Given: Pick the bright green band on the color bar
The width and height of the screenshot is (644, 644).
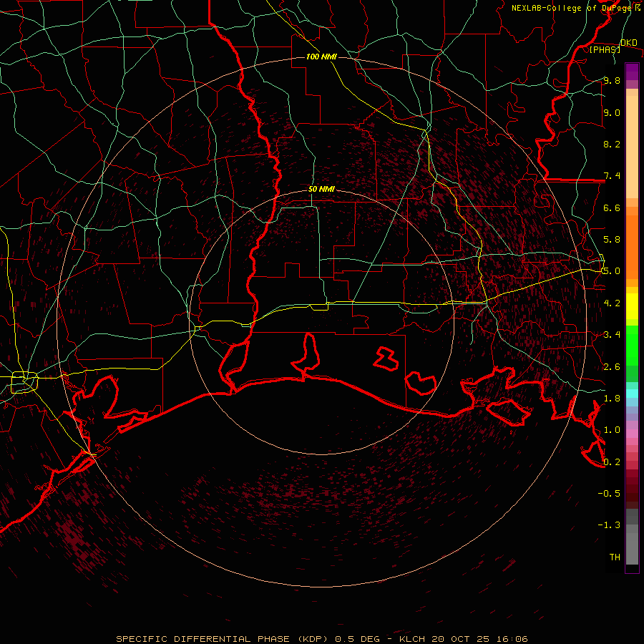Looking at the screenshot, I should pyautogui.click(x=632, y=346).
